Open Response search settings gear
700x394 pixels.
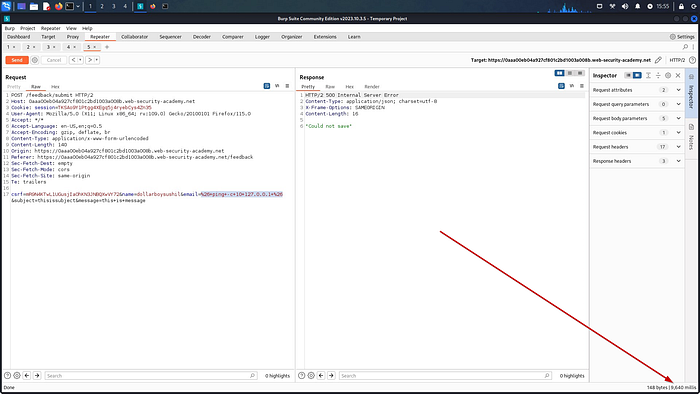coord(311,375)
